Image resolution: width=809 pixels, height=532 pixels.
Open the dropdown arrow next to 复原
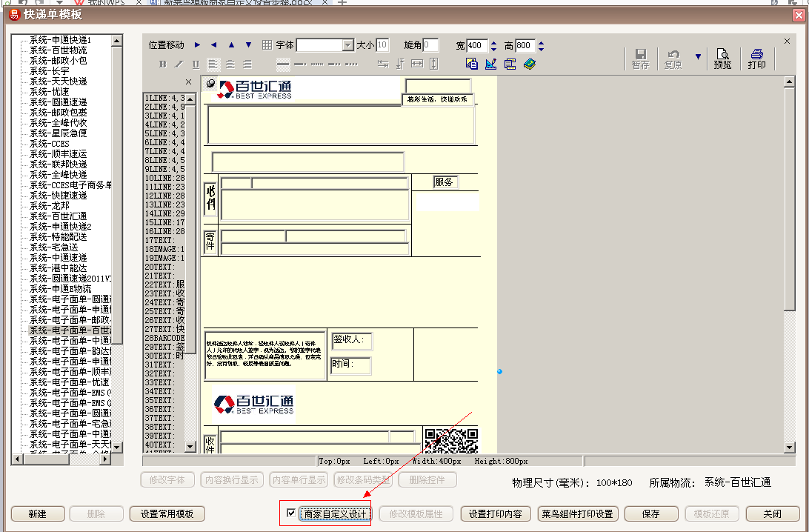pyautogui.click(x=698, y=57)
